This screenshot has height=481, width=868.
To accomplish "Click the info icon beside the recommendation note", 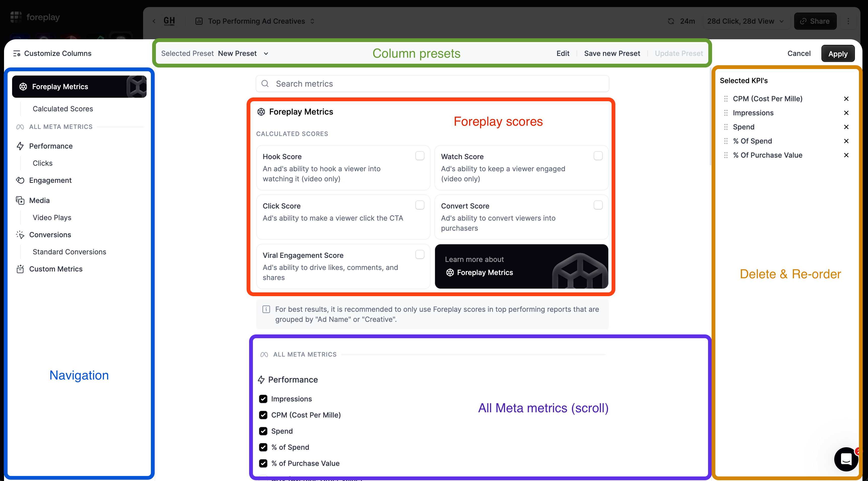I will [266, 309].
